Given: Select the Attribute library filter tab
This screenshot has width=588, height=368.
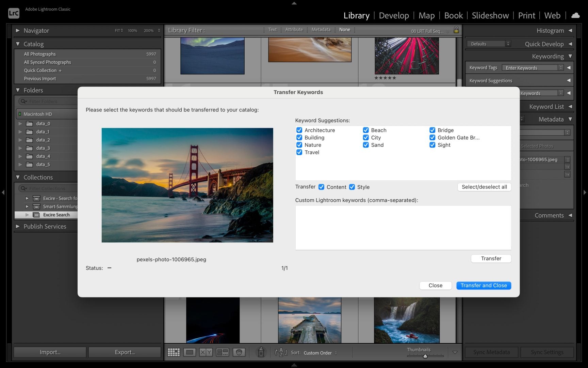Looking at the screenshot, I should point(294,30).
